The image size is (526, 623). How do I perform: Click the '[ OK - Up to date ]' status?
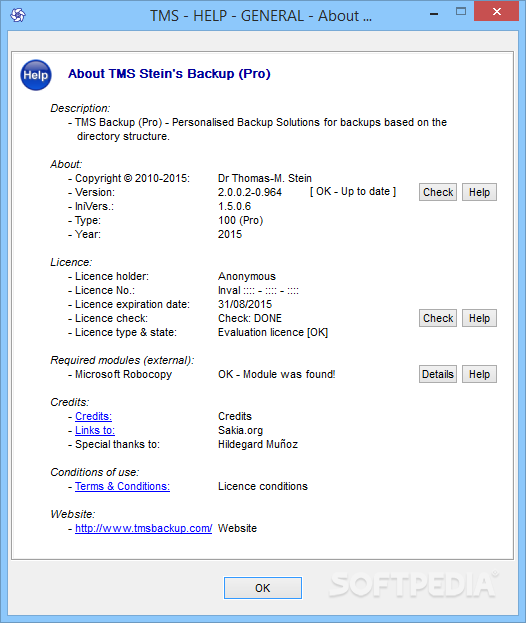(353, 192)
